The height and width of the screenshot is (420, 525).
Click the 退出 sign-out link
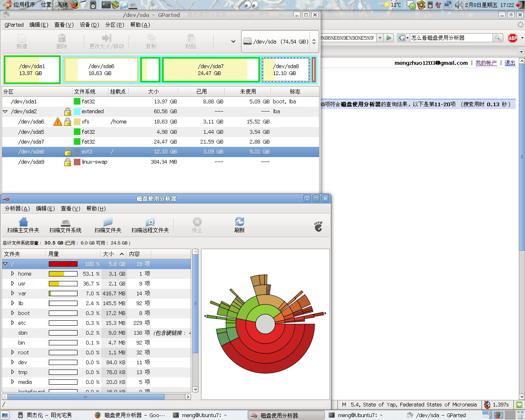click(x=510, y=63)
